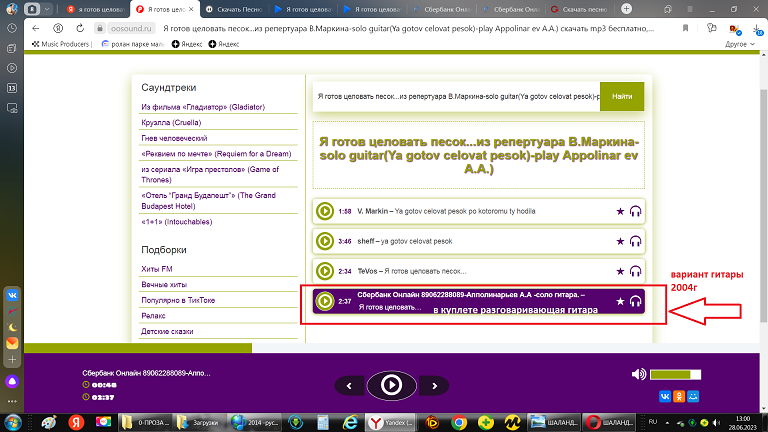Open browser downloads icon
768x432 pixels.
click(759, 29)
